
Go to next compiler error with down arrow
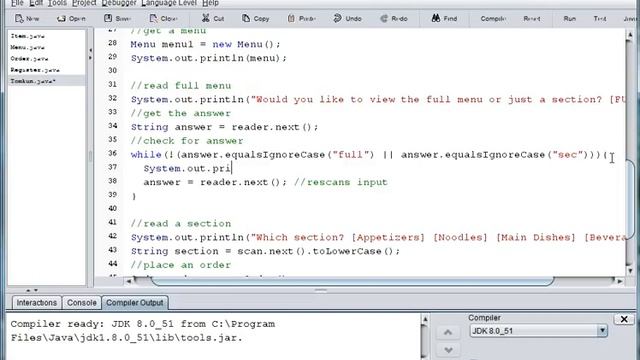tap(448, 350)
